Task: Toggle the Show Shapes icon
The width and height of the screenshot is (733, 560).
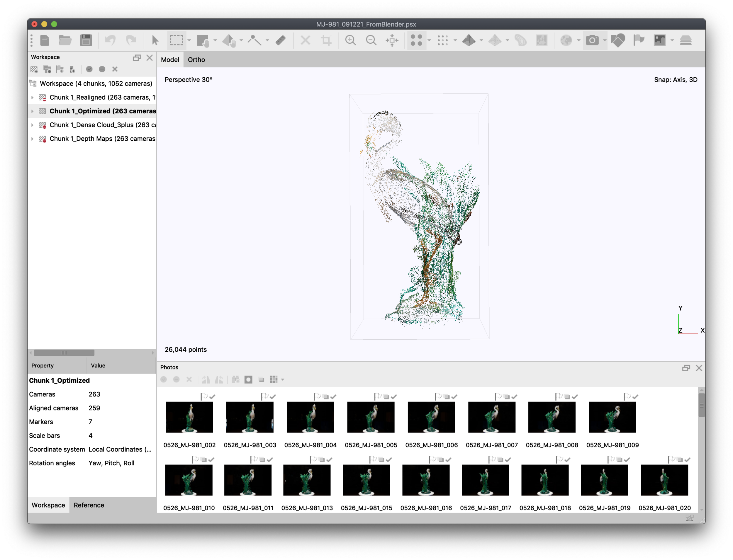Action: 618,40
